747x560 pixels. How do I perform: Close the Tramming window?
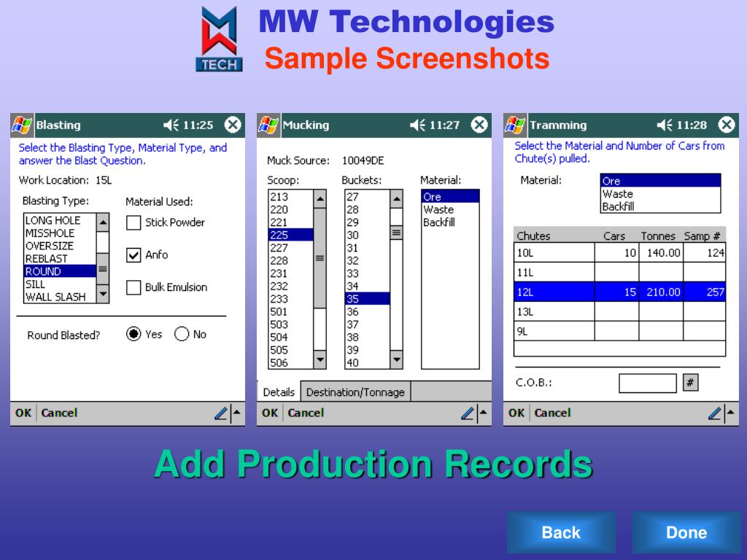click(727, 125)
